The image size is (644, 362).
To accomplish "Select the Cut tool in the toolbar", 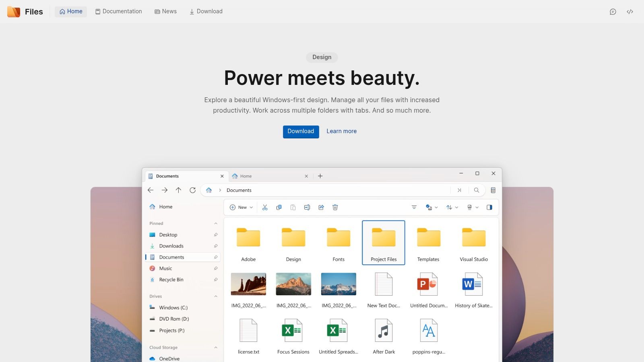I will tap(264, 207).
